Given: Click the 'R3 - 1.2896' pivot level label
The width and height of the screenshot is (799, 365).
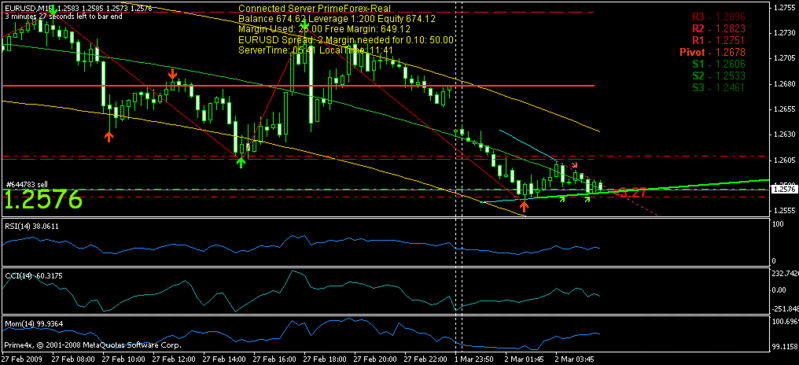Looking at the screenshot, I should click(x=719, y=17).
